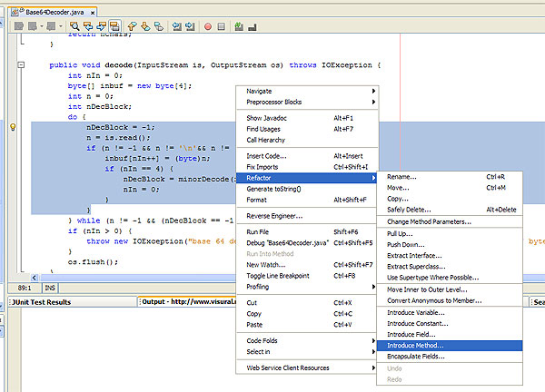Choose Format from context menu
This screenshot has width=545, height=392.
[307, 200]
